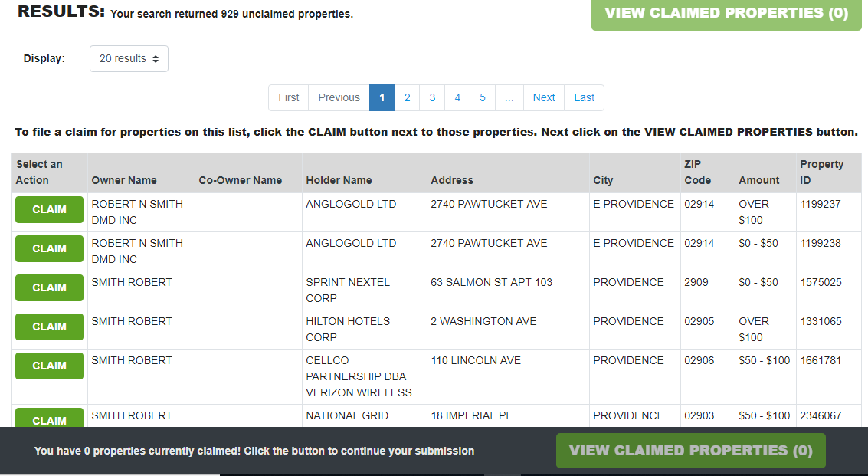The image size is (868, 476).
Task: Click the ellipsis pagination item
Action: coord(509,97)
